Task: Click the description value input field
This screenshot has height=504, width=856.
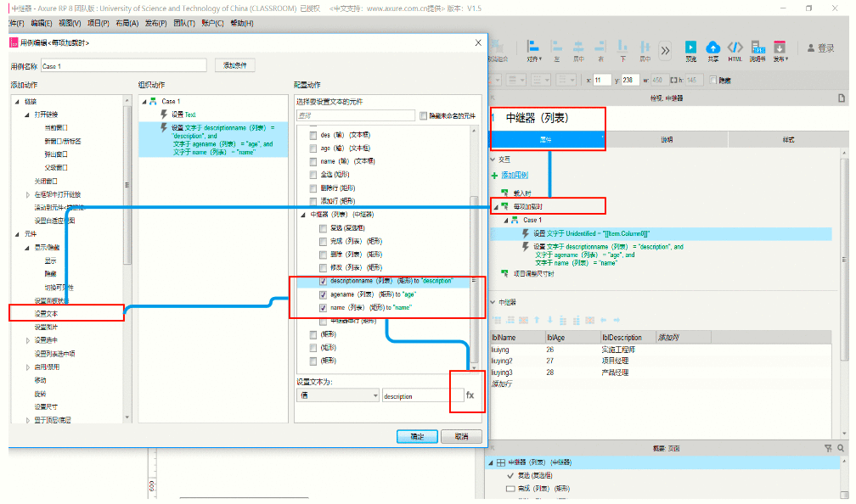Action: 423,396
